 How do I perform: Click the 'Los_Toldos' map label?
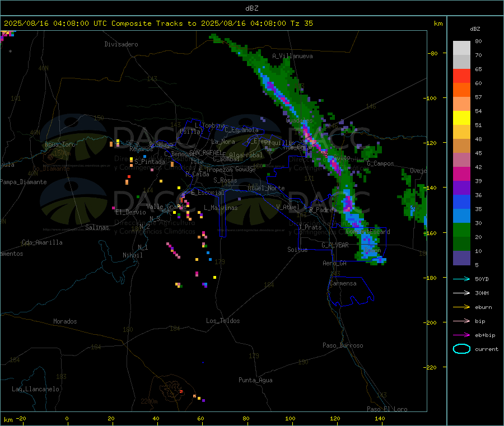(x=223, y=321)
